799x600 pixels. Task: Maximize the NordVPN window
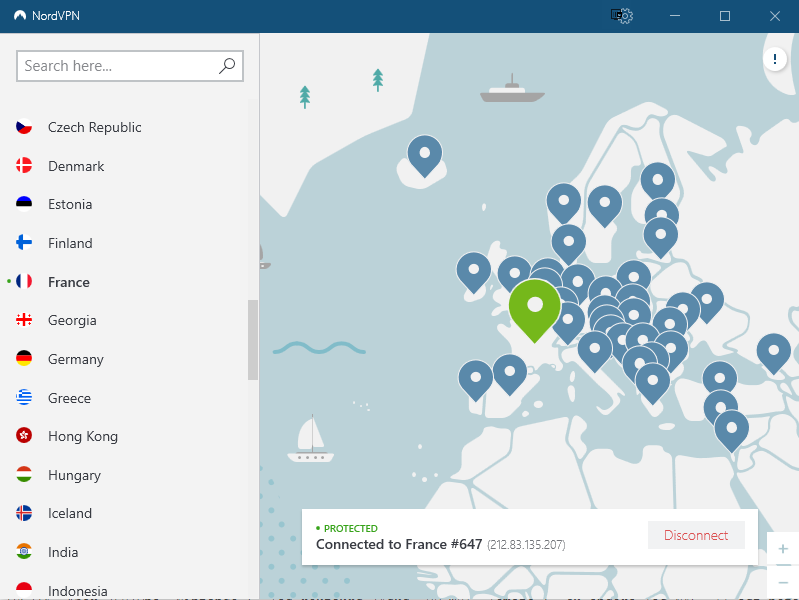click(x=725, y=16)
